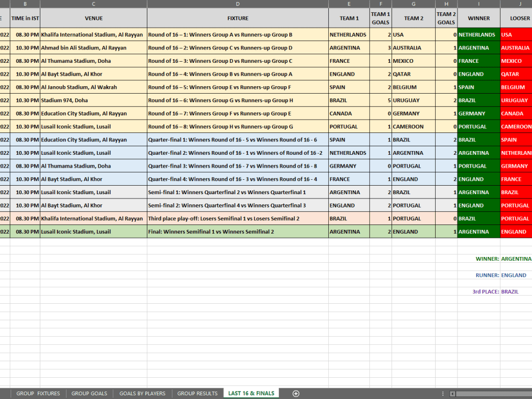Viewport: 532px width, 399px height.
Task: Click the horizontal scrollbar left arrow
Action: [x=452, y=394]
